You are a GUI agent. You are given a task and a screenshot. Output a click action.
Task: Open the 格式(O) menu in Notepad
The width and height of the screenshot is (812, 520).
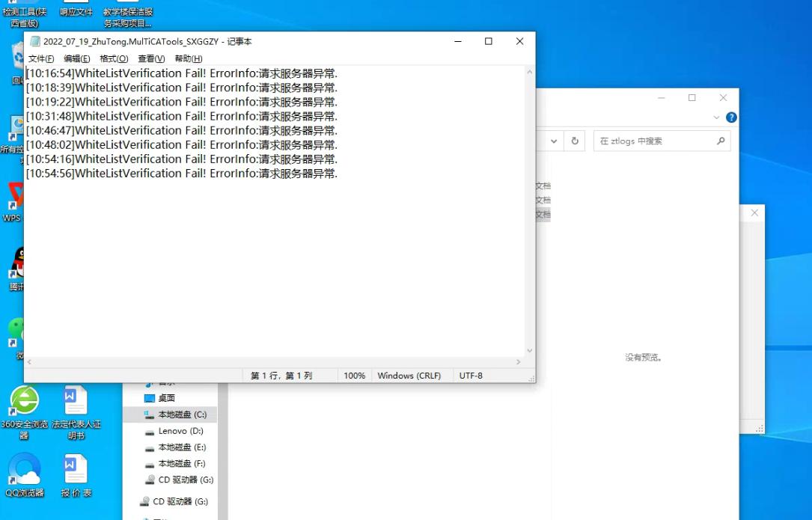tap(114, 58)
